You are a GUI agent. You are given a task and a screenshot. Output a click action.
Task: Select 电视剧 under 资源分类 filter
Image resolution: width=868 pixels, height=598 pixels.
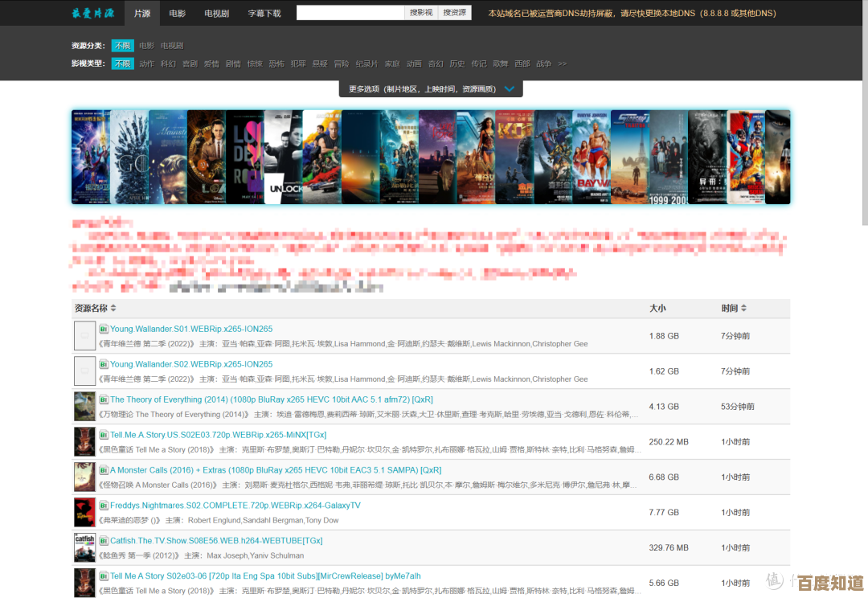pyautogui.click(x=172, y=46)
